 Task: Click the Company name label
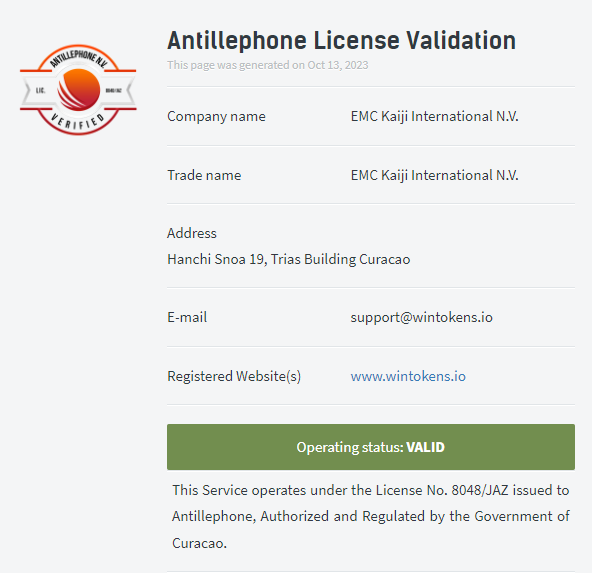point(216,116)
